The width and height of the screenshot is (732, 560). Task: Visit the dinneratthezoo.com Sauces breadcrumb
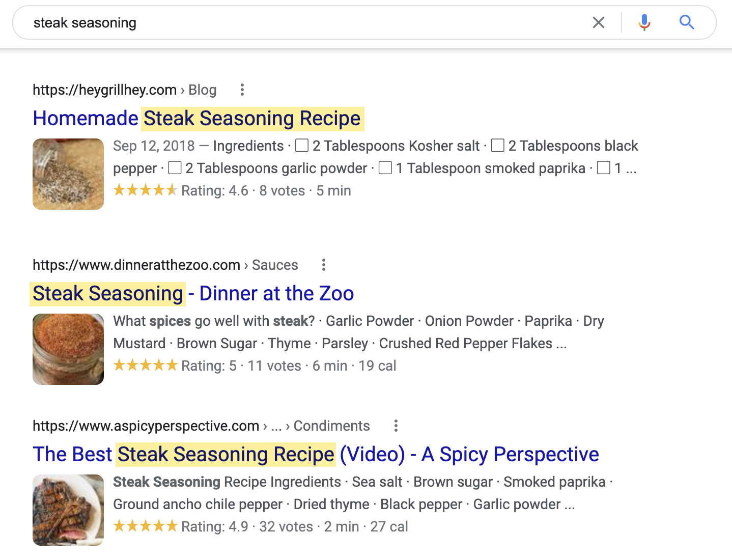pos(275,265)
